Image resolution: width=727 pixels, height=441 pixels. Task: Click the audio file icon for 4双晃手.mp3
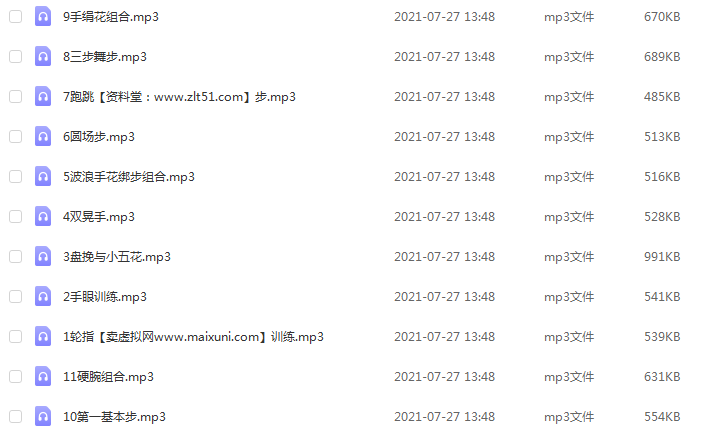click(x=43, y=217)
